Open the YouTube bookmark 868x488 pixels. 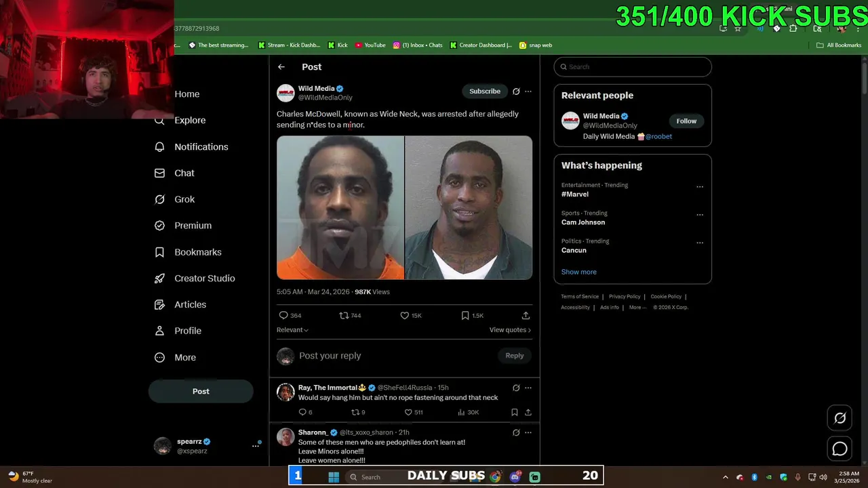tap(370, 45)
